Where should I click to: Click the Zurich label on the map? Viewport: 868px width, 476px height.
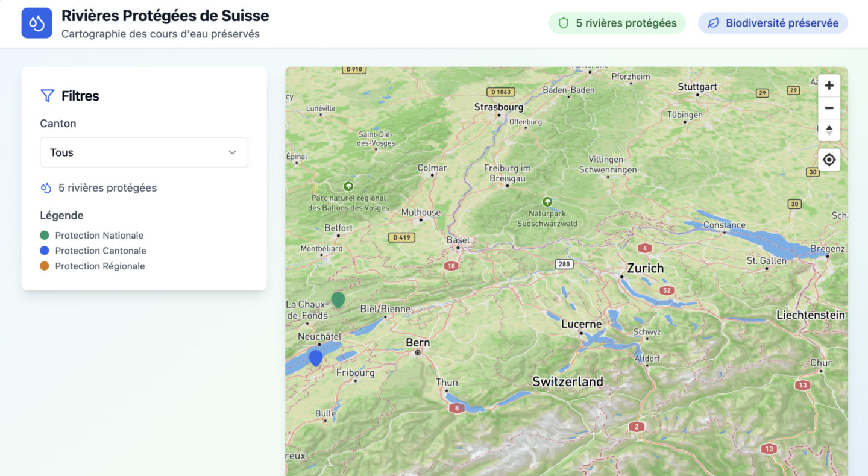click(646, 268)
